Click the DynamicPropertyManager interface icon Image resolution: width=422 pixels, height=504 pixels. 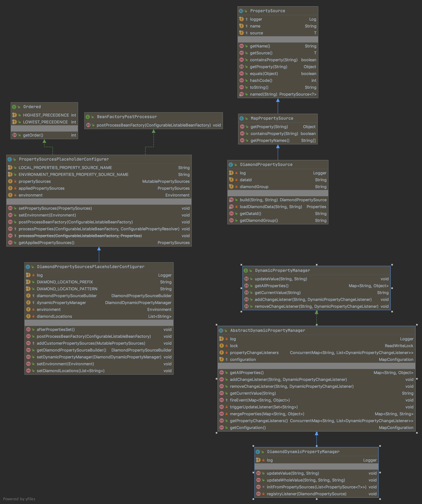tap(246, 270)
